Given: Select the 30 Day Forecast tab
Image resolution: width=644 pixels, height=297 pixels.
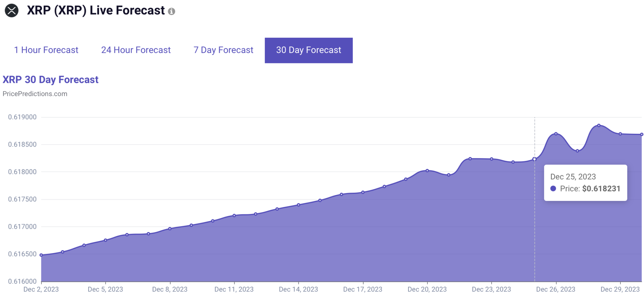Looking at the screenshot, I should pyautogui.click(x=308, y=50).
